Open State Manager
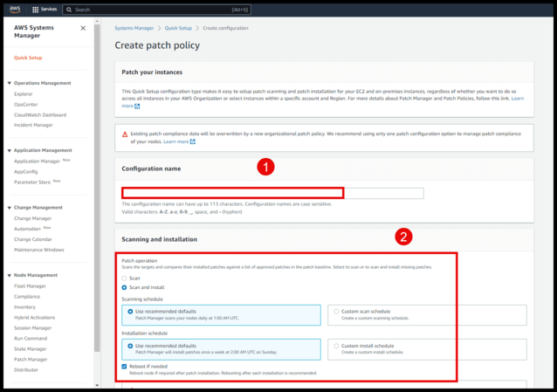Viewport: 557px width, 392px height. (31, 348)
